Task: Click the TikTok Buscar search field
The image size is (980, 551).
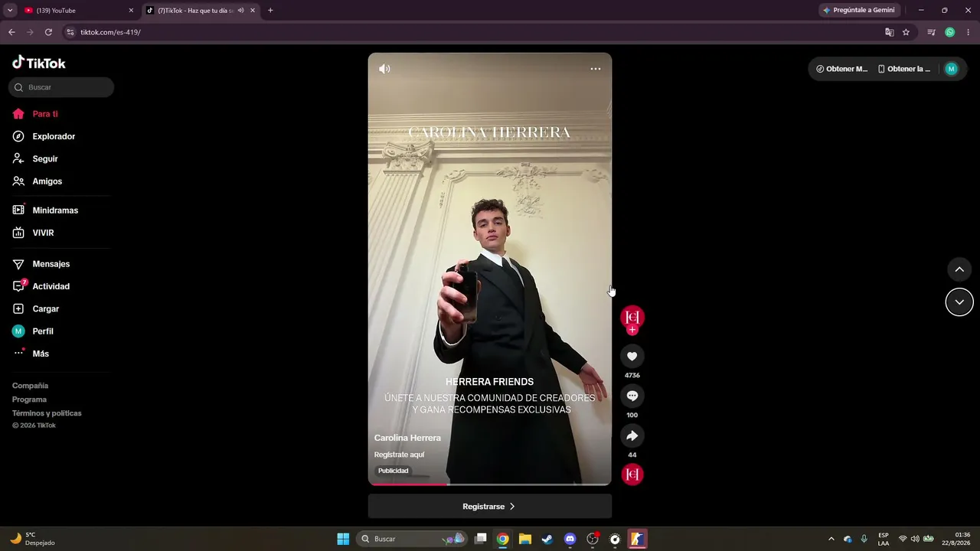Action: 61,87
